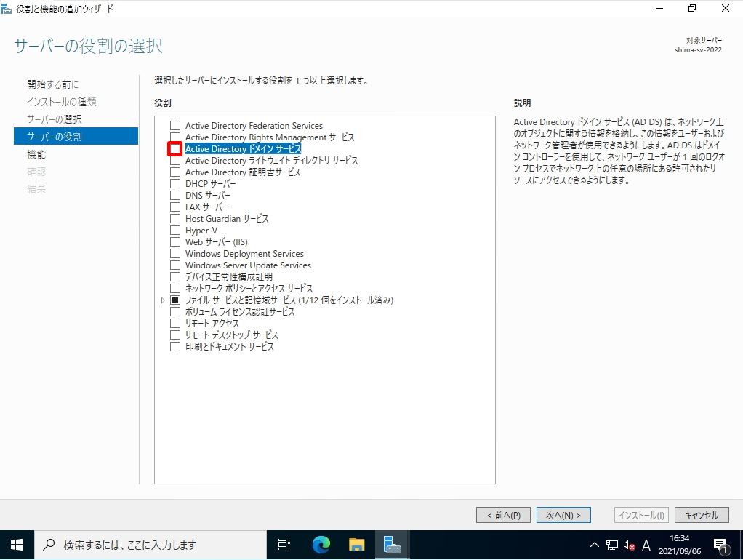Tick the FAX サーバー checkbox
743x560 pixels.
175,207
